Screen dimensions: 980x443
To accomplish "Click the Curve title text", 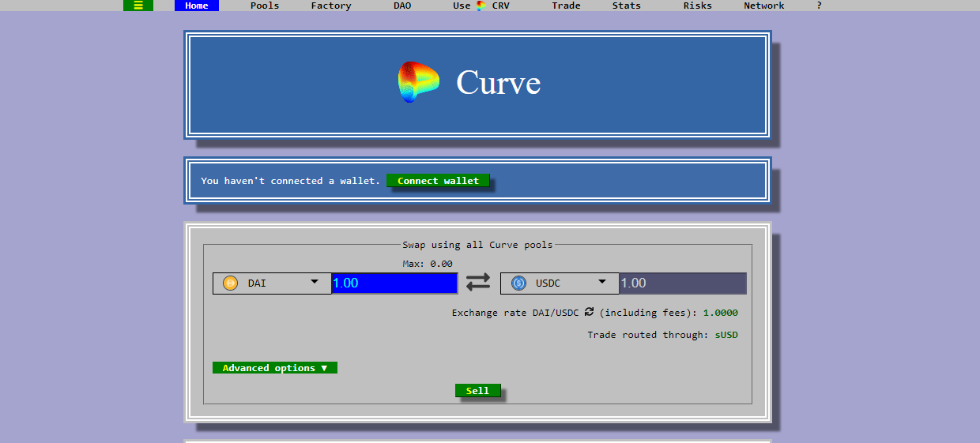I will [499, 83].
